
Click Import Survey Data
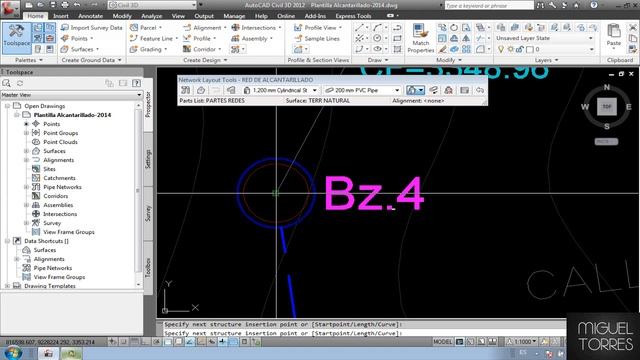[x=91, y=28]
